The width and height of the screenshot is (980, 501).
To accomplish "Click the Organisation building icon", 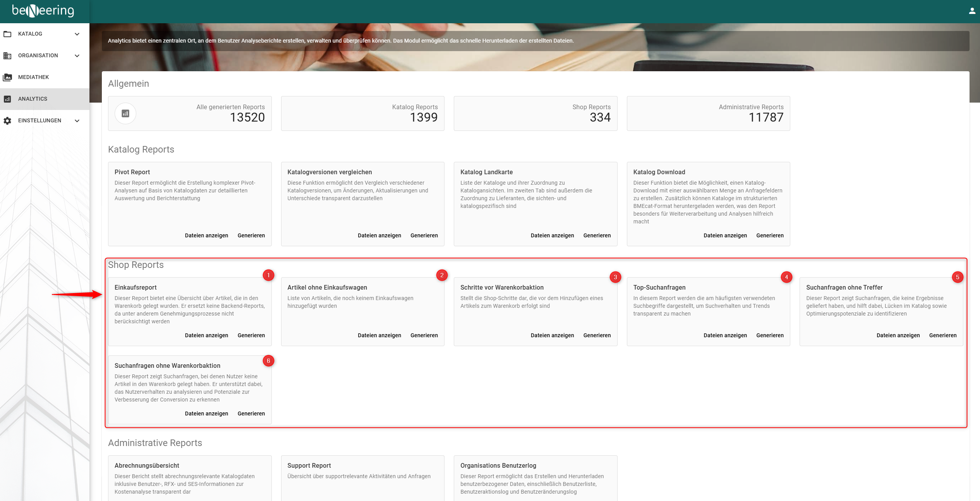I will pos(7,56).
